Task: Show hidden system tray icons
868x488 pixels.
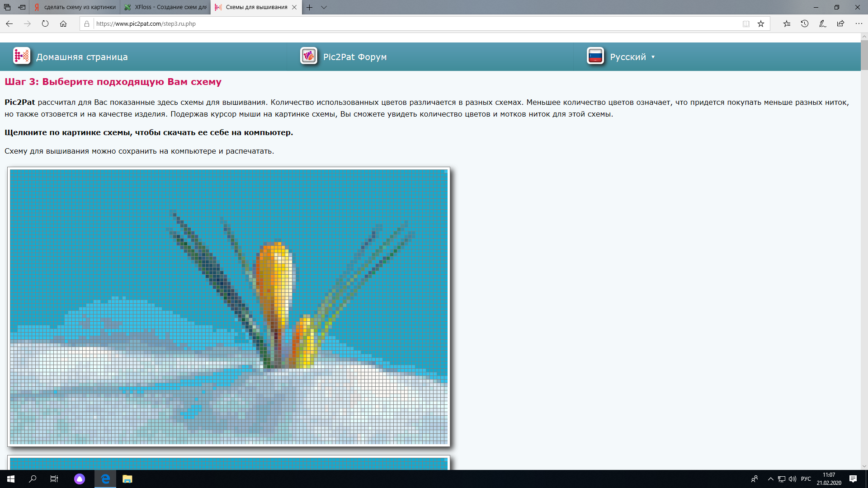Action: [x=770, y=479]
